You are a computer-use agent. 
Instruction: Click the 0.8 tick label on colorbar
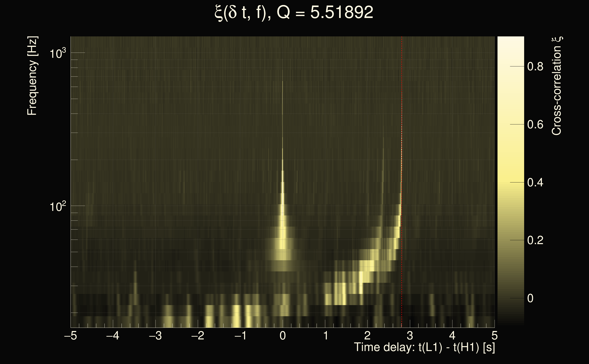pos(535,66)
